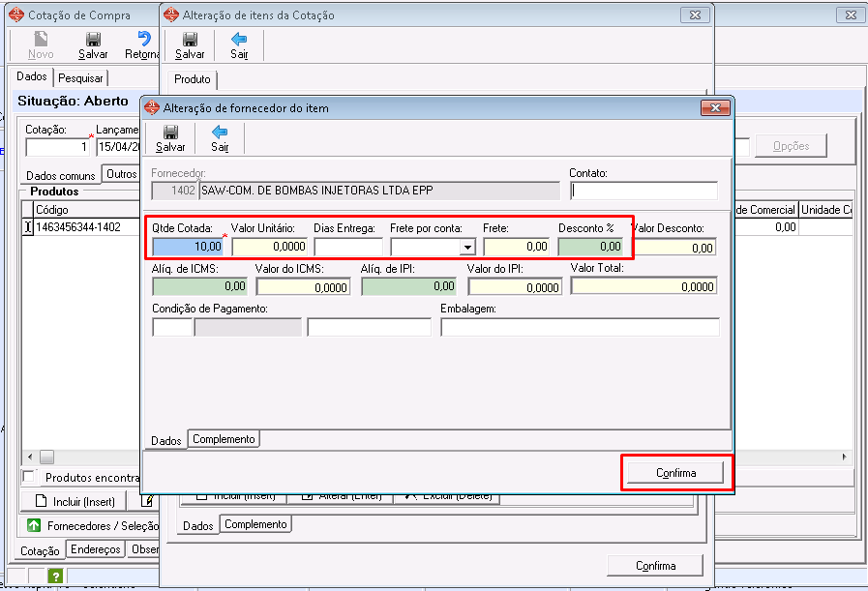Click green arrow icon beside Fornecedores / Seleção
This screenshot has height=591, width=868.
coord(34,525)
